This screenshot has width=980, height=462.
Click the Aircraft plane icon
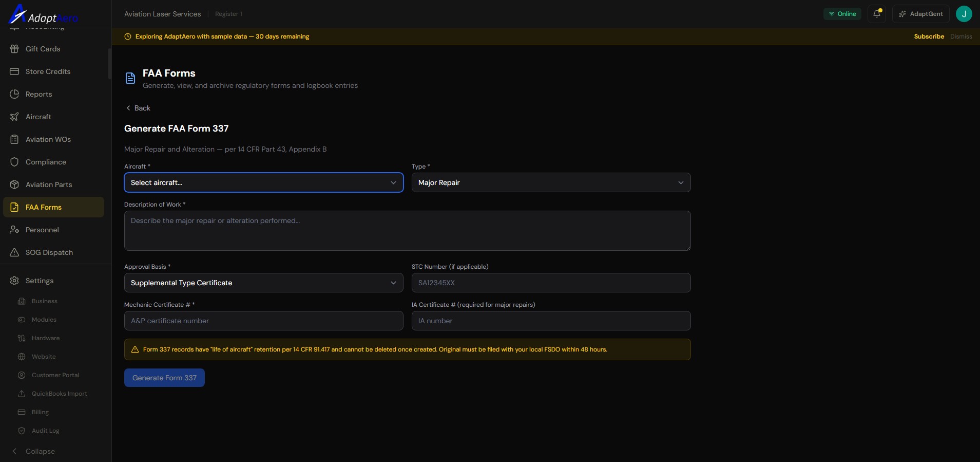tap(14, 117)
